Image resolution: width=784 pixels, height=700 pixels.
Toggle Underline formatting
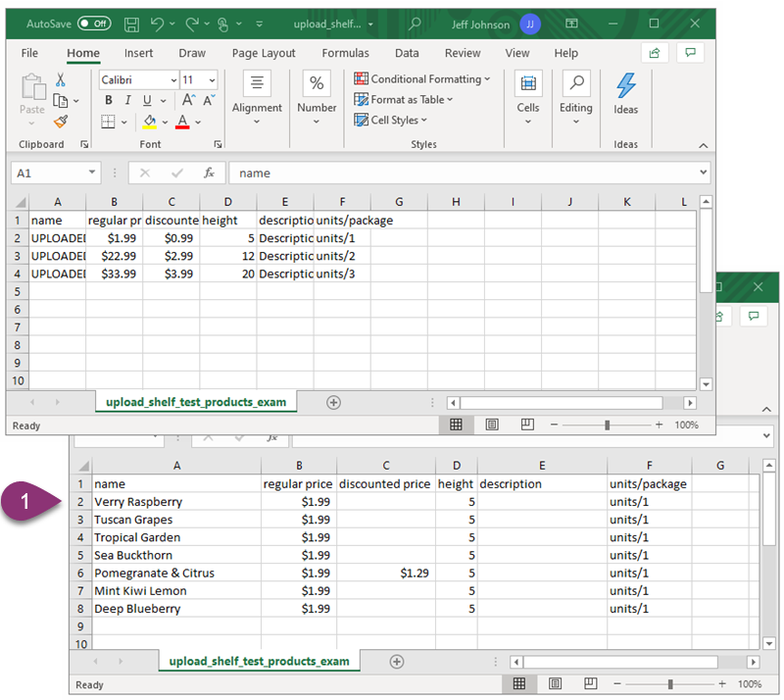(147, 101)
